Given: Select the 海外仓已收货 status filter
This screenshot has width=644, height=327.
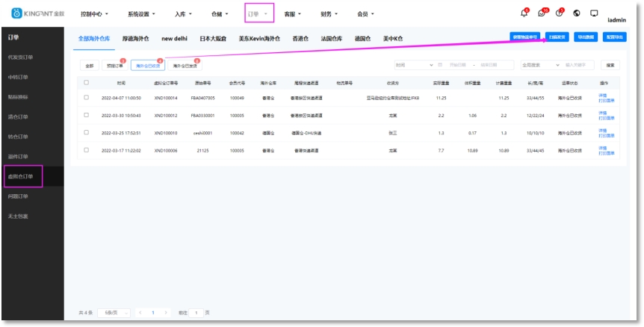Looking at the screenshot, I should [148, 65].
